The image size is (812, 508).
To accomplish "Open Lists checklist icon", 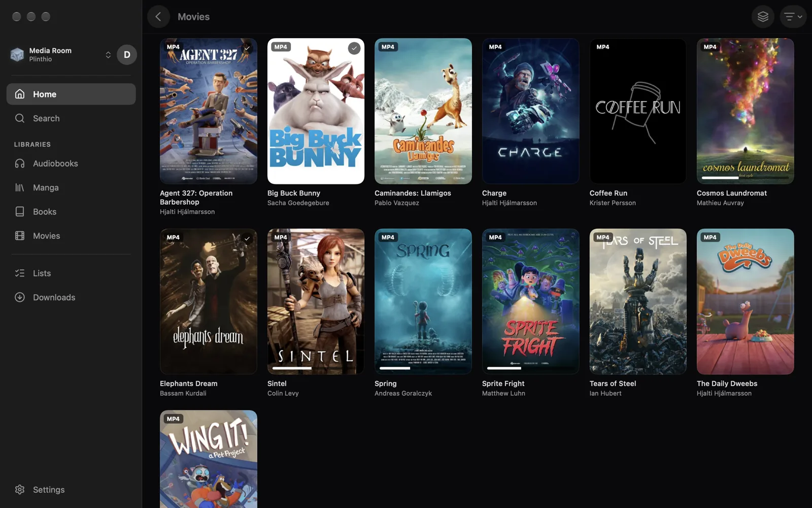I will point(20,273).
